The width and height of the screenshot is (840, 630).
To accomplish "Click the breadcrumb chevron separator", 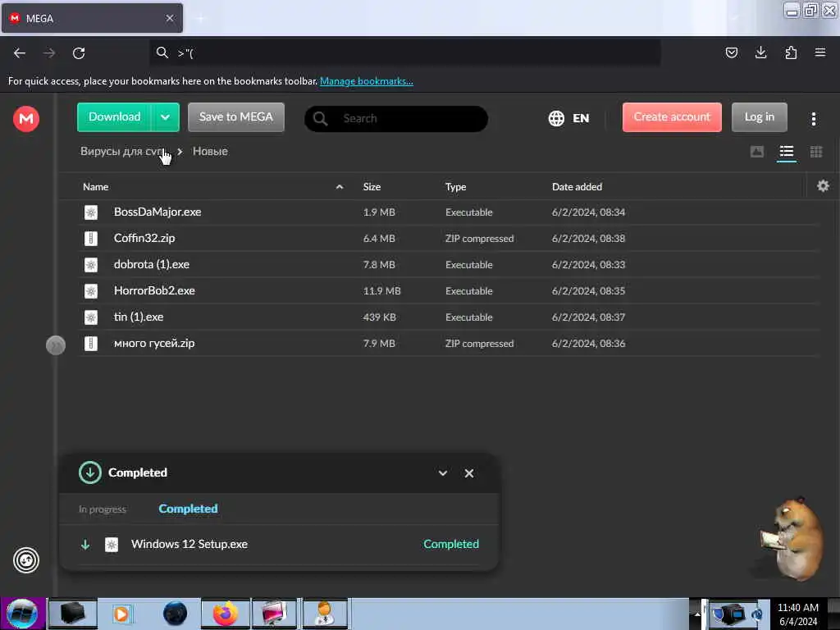I will tap(180, 152).
